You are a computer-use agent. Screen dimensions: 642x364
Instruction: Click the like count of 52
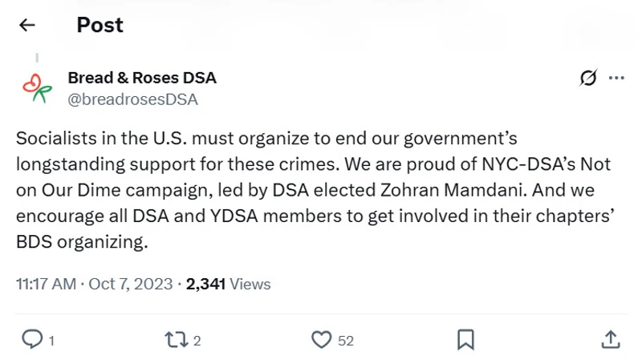[345, 341]
